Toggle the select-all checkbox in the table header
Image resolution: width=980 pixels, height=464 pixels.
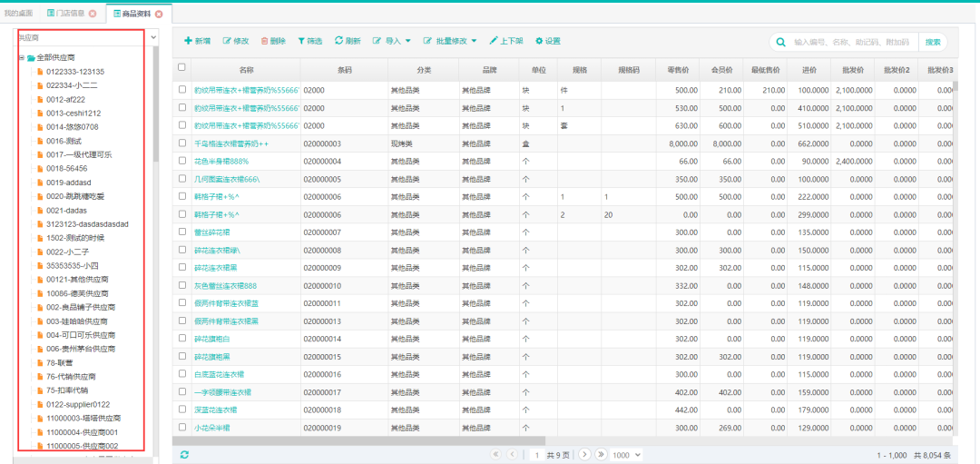181,67
